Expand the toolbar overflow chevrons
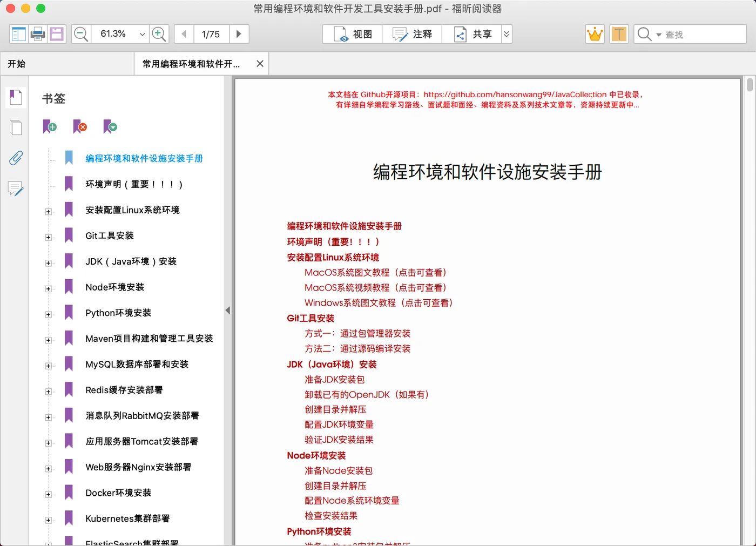 click(x=507, y=34)
